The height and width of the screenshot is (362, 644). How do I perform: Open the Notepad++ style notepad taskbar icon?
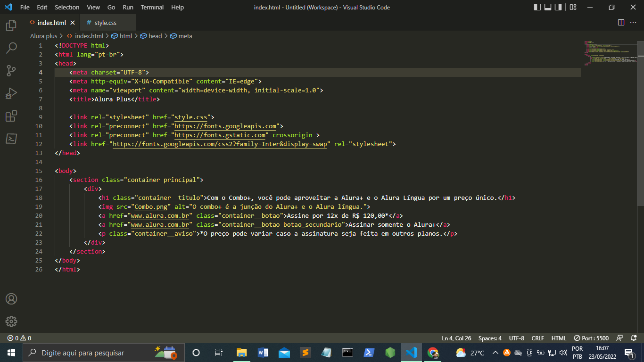click(x=326, y=353)
